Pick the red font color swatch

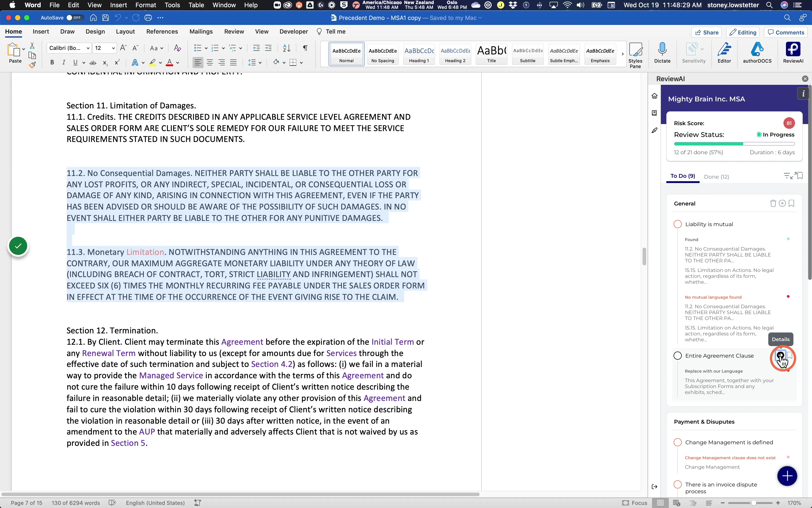pos(169,63)
